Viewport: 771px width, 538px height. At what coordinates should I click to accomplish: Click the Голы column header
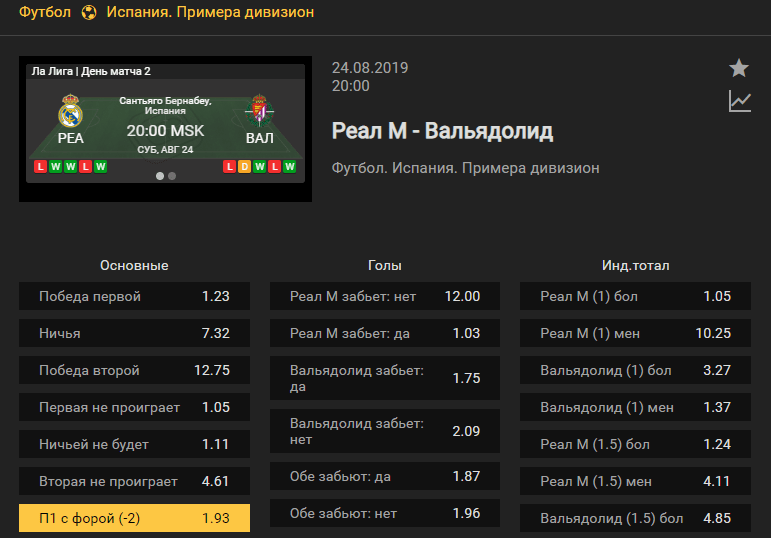click(x=385, y=266)
